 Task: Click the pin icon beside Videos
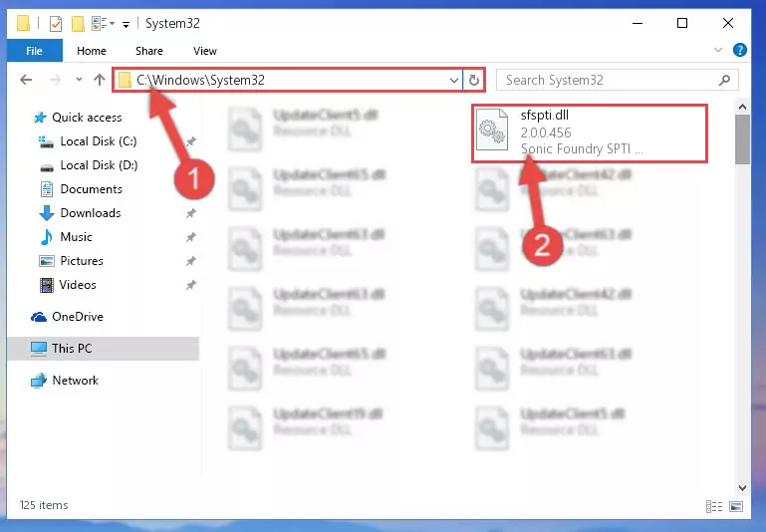(191, 285)
